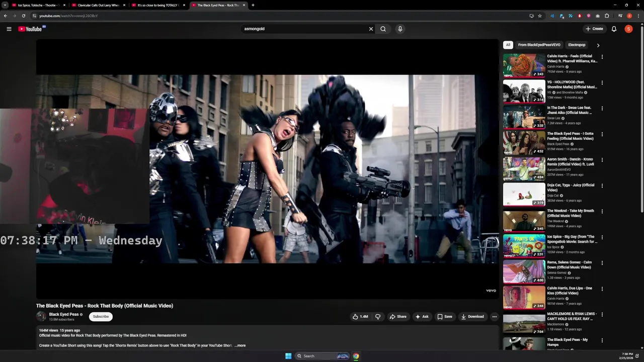Viewport: 644px width, 362px height.
Task: Switch to the It's so close to being TOTALLY tab
Action: pyautogui.click(x=157, y=5)
